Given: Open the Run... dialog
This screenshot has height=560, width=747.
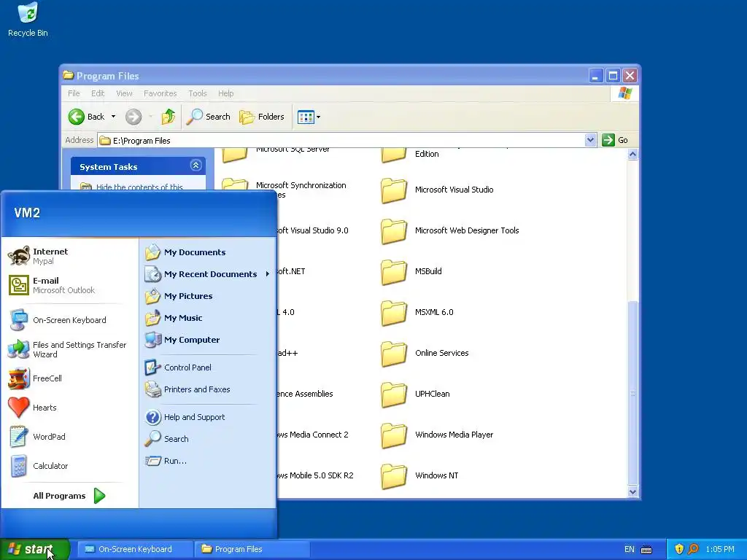Looking at the screenshot, I should pos(207,461).
